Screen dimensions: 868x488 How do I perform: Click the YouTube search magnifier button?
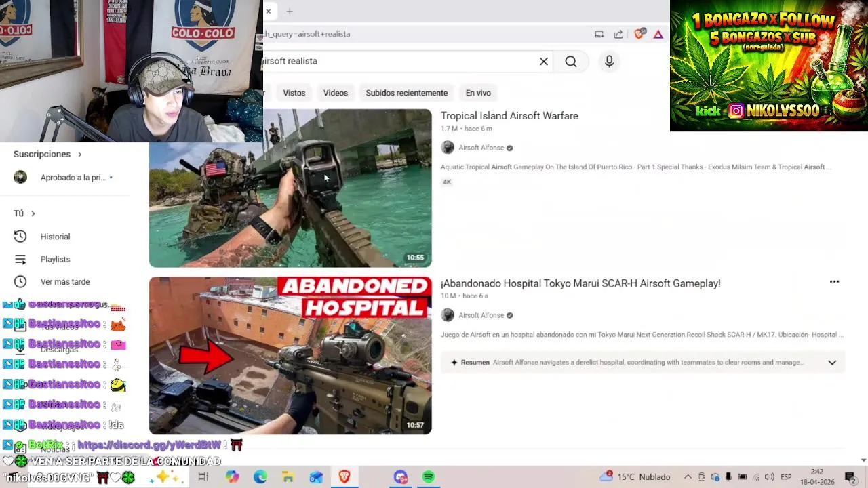tap(571, 62)
